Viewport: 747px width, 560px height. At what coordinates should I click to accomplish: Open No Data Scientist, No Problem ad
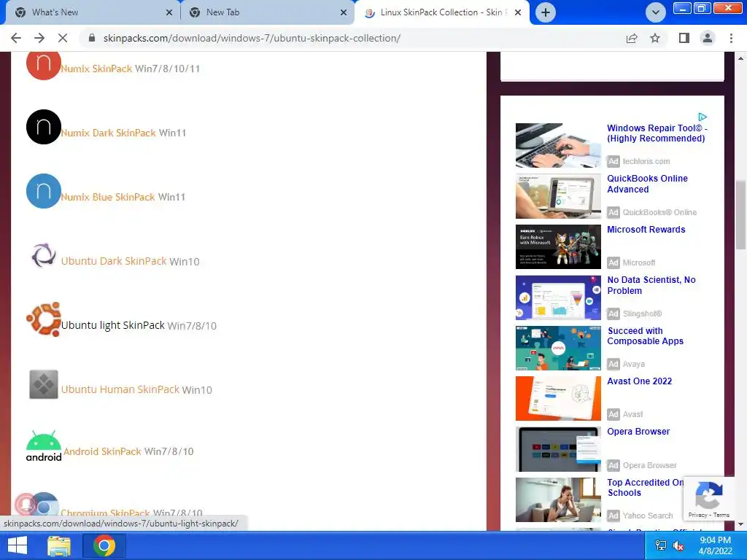(x=651, y=285)
